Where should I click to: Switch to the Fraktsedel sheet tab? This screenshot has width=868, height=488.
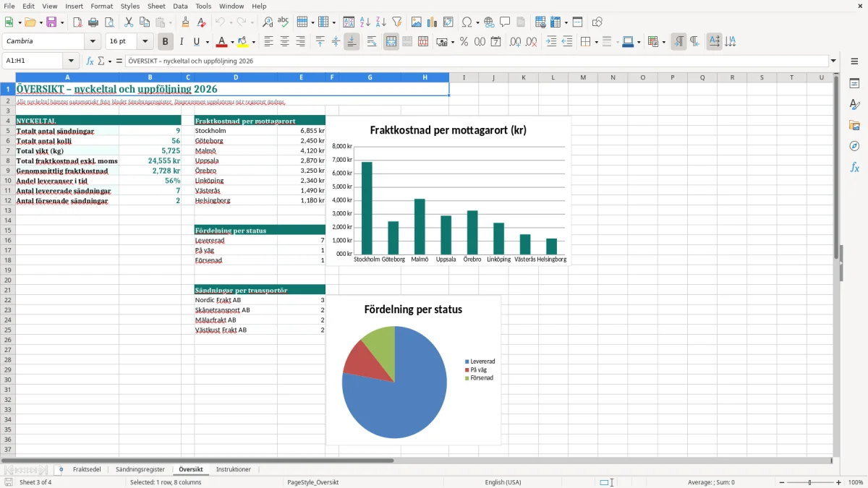[87, 469]
